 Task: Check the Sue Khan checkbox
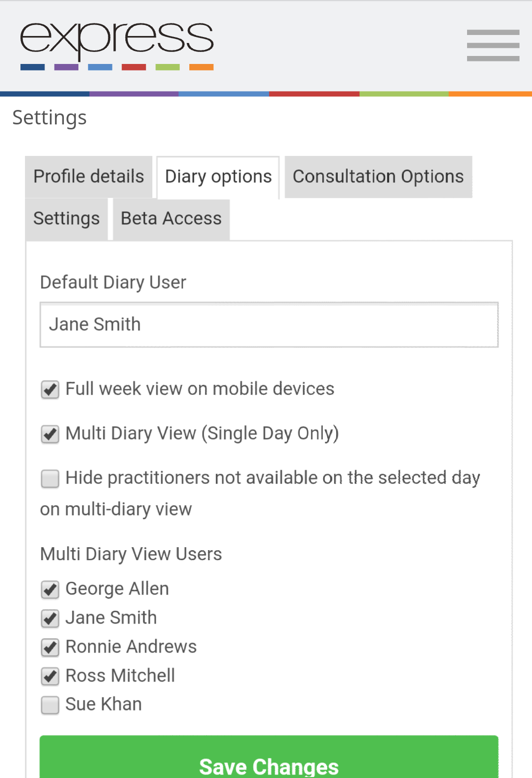tap(50, 705)
